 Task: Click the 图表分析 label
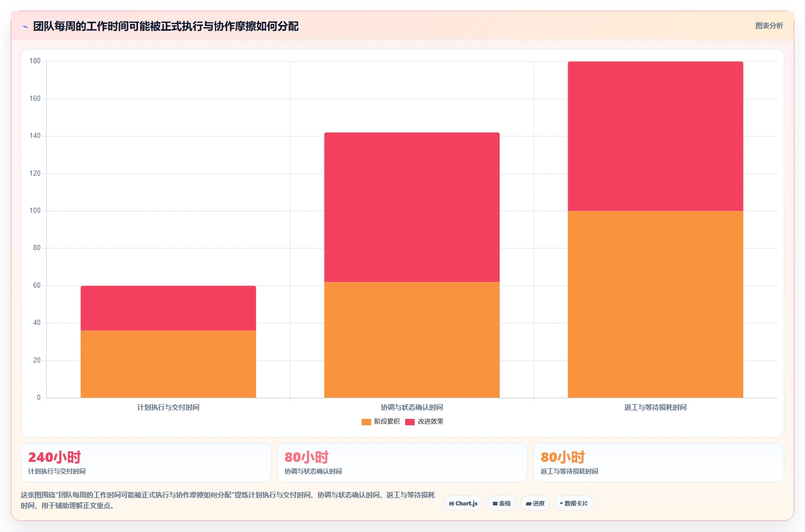tap(769, 25)
